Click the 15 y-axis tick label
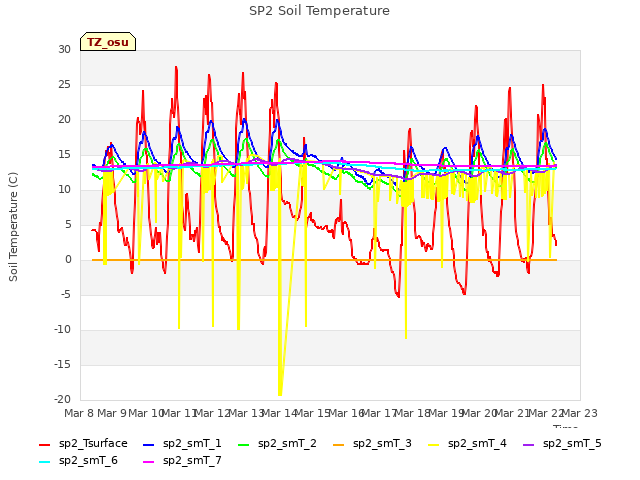 pos(64,155)
